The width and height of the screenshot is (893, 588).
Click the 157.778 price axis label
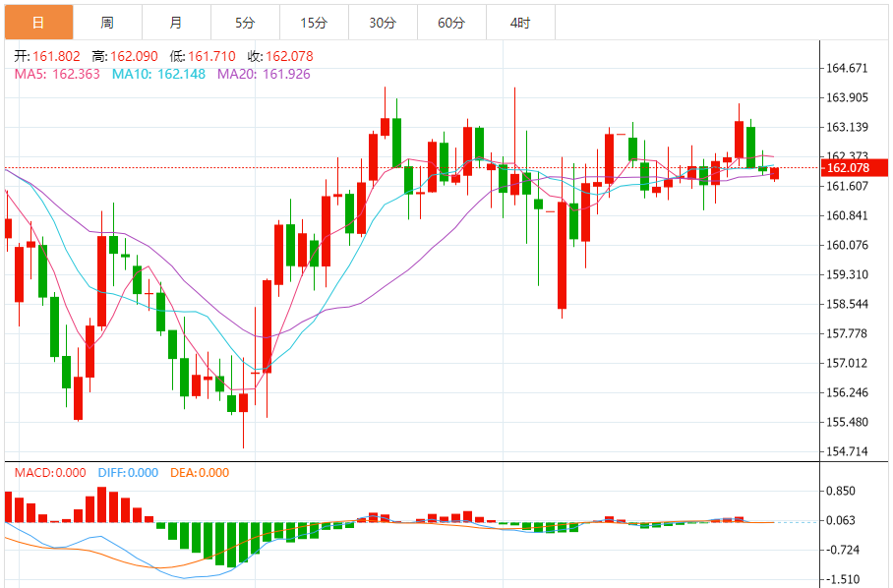[x=847, y=333]
